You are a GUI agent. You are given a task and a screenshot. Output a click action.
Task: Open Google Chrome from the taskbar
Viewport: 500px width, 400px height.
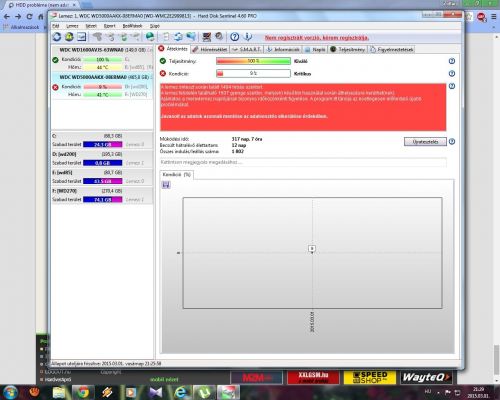point(83,392)
